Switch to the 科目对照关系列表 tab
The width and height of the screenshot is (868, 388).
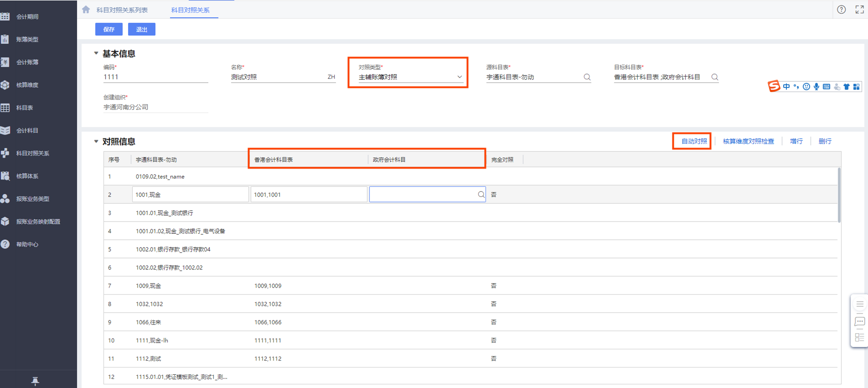pos(122,10)
